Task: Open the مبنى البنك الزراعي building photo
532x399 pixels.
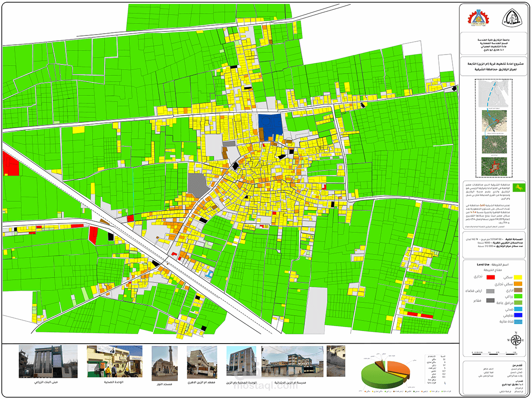Action: coord(48,362)
